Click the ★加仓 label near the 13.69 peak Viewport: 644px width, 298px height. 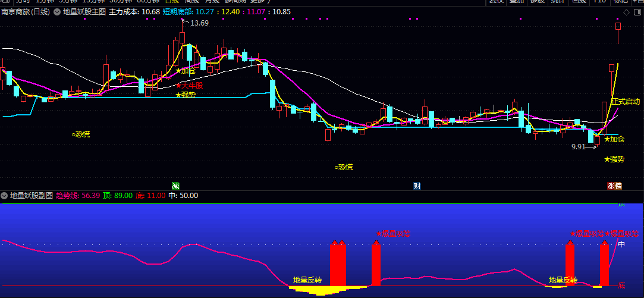pos(186,71)
